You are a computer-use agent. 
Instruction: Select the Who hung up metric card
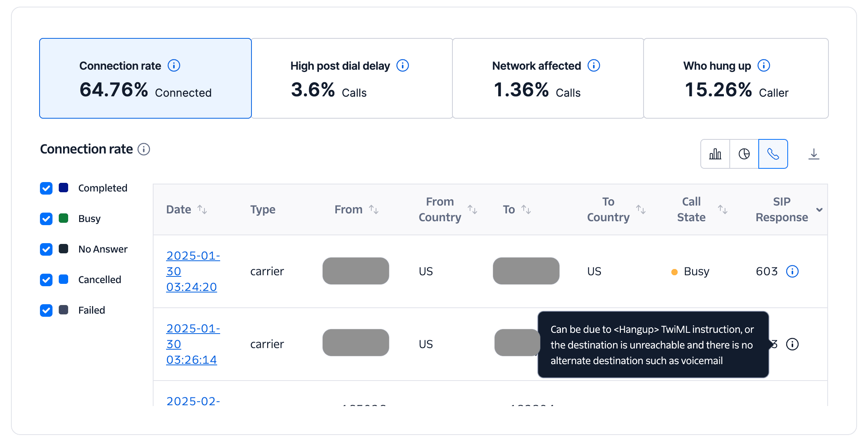[x=736, y=78]
